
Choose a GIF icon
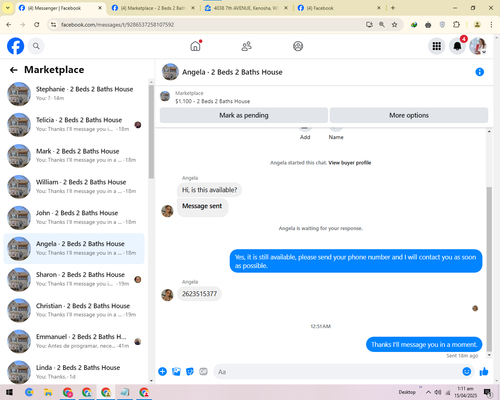203,371
